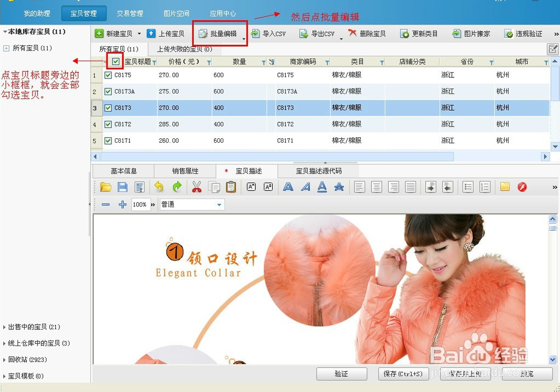Click the 预览 preview button
This screenshot has height=392, width=560.
pyautogui.click(x=527, y=374)
